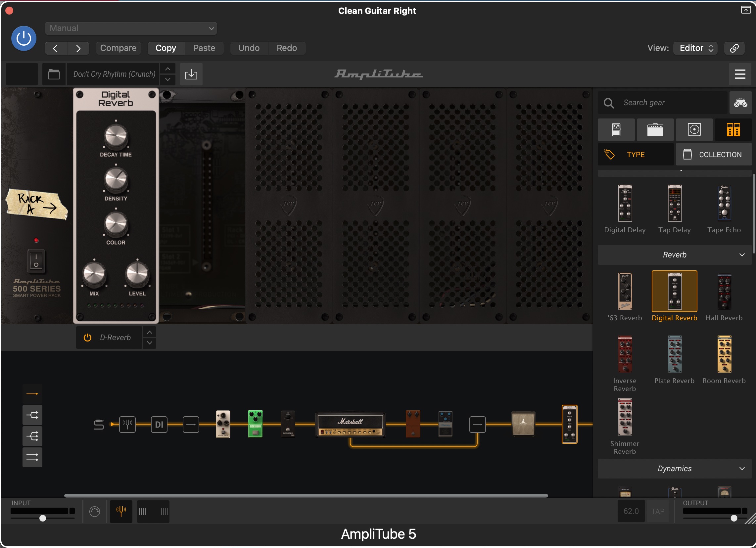The width and height of the screenshot is (756, 548).
Task: Step preset down next to preset name
Action: click(x=168, y=79)
